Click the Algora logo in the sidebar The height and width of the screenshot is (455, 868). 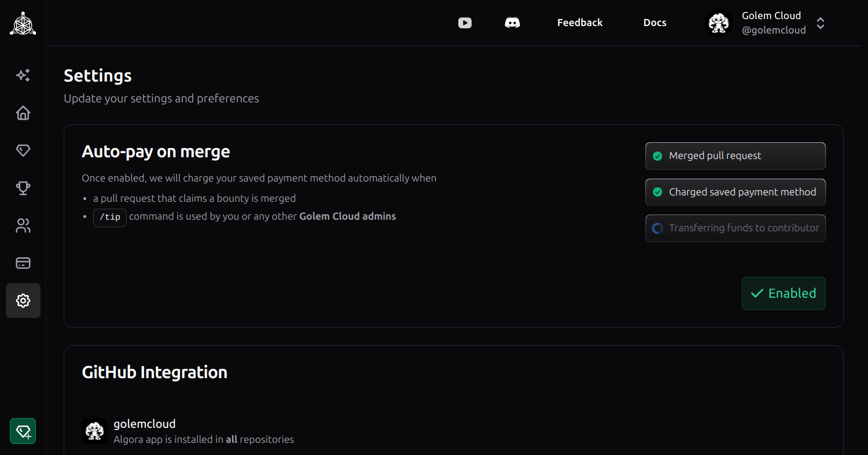point(23,23)
